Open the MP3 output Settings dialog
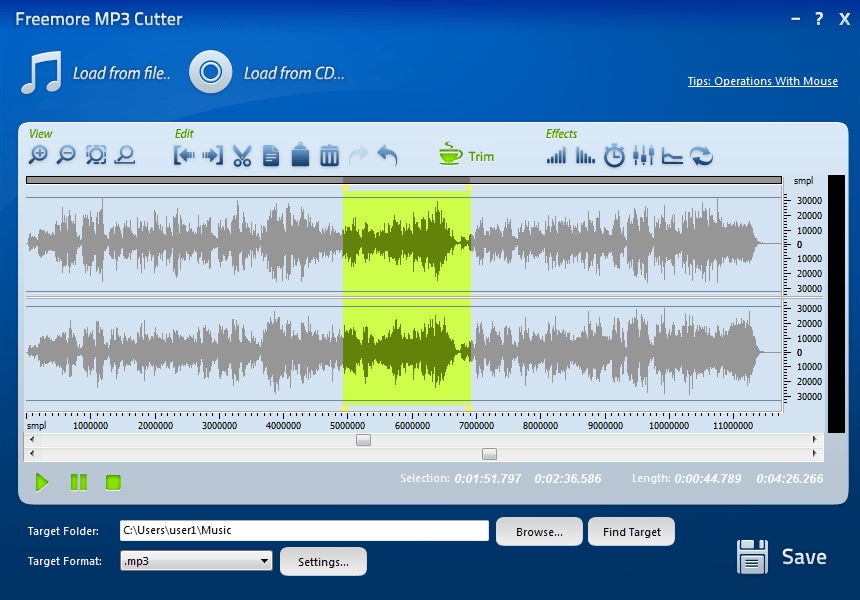The image size is (860, 600). point(323,561)
